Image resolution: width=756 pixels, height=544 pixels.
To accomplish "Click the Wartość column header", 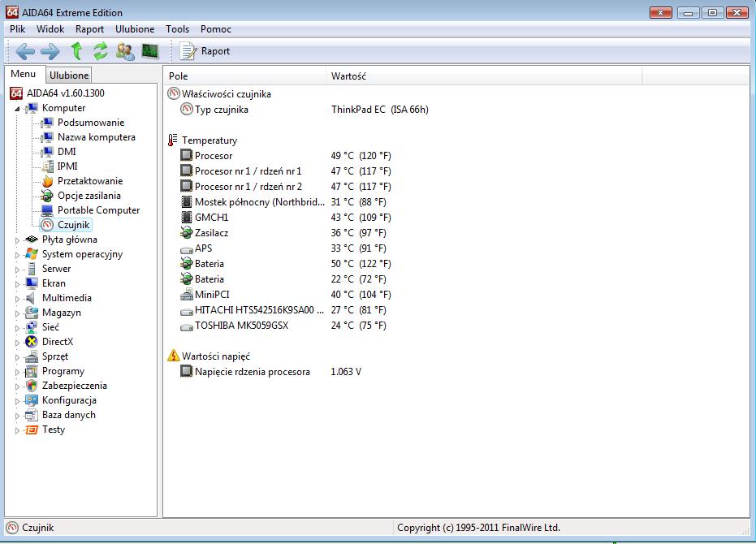I will coord(484,76).
